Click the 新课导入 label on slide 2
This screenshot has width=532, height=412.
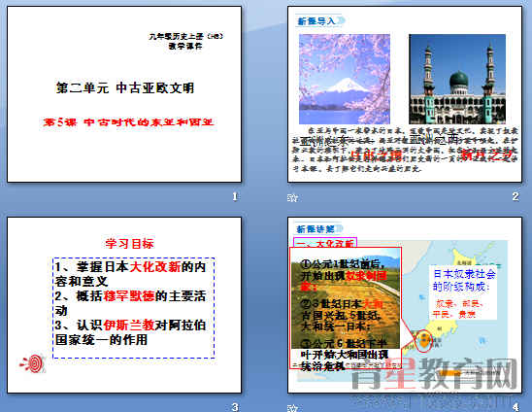[316, 21]
